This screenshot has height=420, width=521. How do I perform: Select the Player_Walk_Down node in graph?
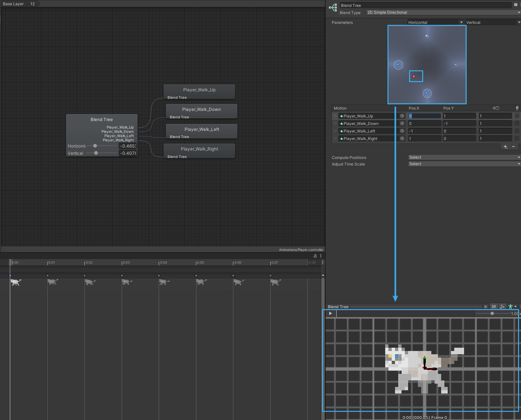(x=201, y=110)
